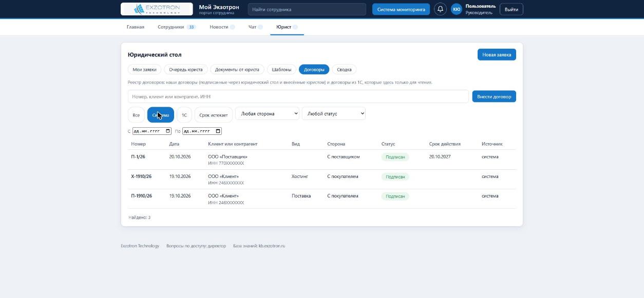Click the Источник column header

pyautogui.click(x=492, y=144)
